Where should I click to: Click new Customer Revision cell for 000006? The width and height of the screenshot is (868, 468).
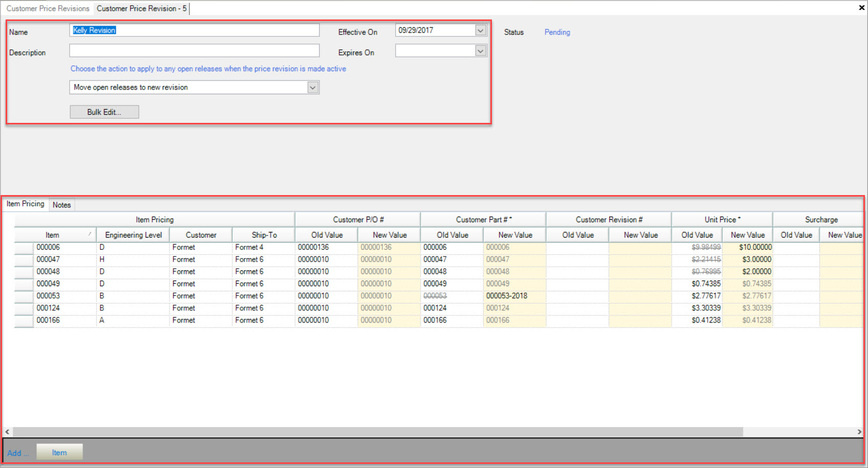(640, 247)
